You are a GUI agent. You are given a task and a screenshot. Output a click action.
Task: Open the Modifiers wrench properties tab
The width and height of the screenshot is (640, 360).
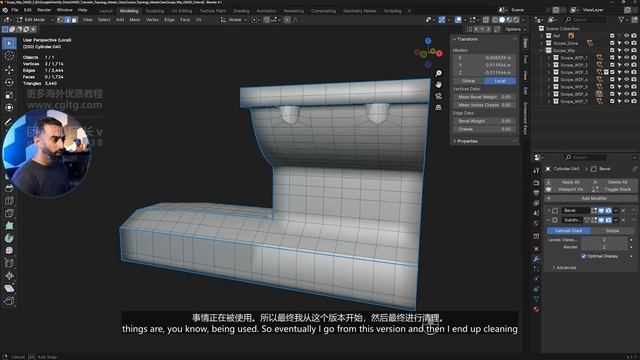click(536, 259)
